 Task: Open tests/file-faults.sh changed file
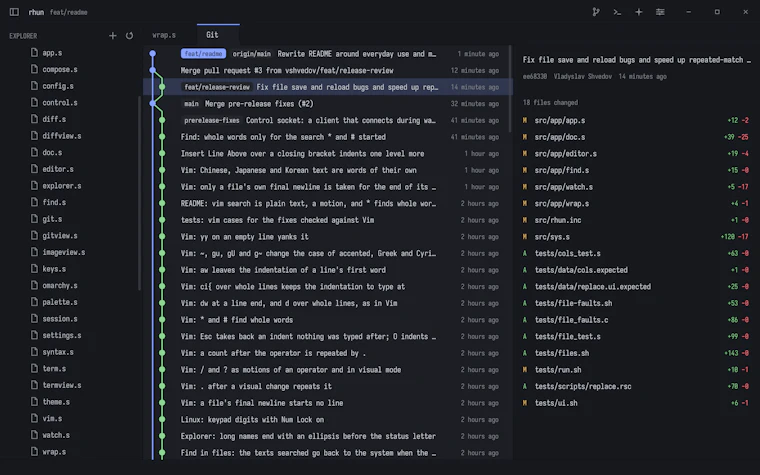(x=636, y=303)
